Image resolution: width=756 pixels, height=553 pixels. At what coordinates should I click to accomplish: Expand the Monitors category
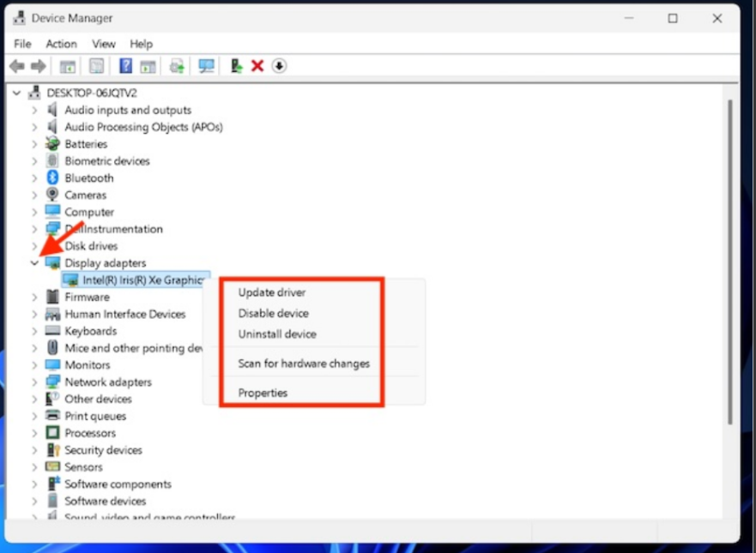coord(34,365)
